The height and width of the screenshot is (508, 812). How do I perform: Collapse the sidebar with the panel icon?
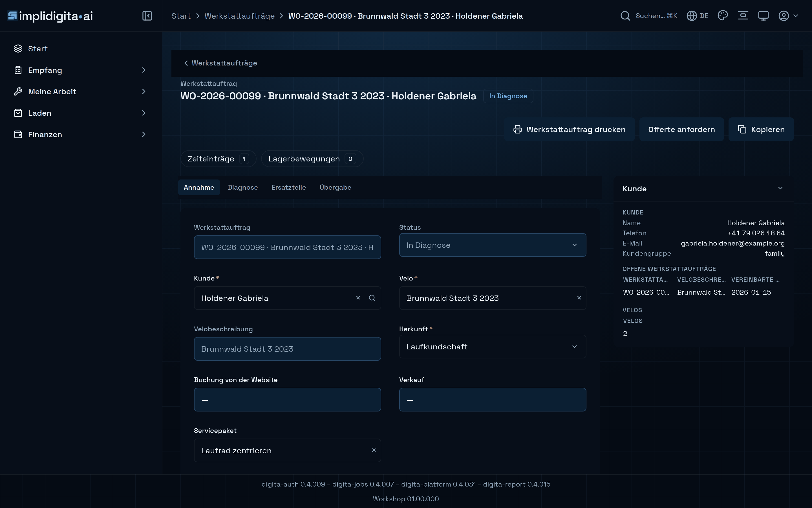click(147, 16)
